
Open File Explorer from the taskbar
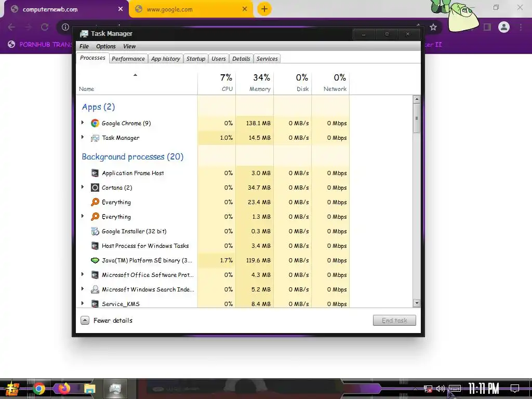90,389
